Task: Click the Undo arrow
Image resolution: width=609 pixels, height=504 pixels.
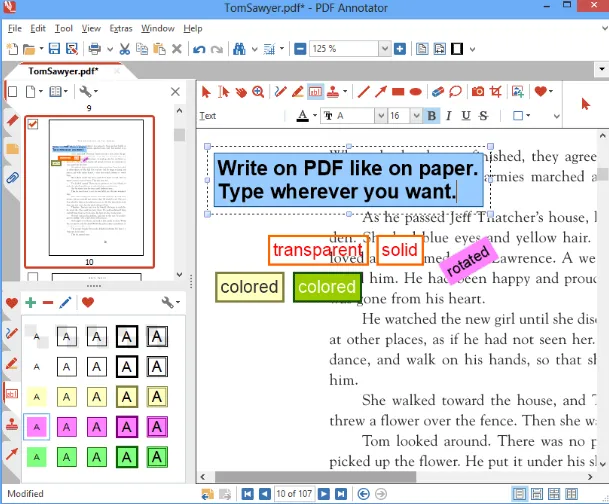Action: [x=199, y=49]
